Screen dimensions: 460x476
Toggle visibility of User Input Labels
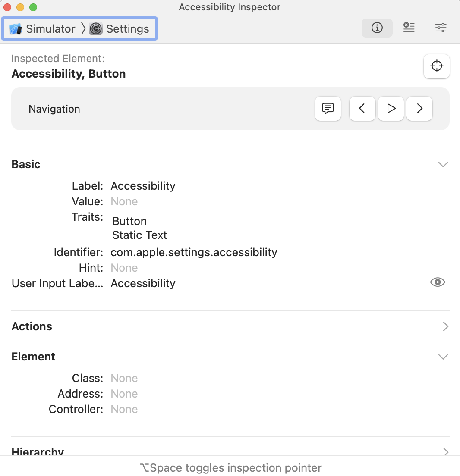pos(438,282)
